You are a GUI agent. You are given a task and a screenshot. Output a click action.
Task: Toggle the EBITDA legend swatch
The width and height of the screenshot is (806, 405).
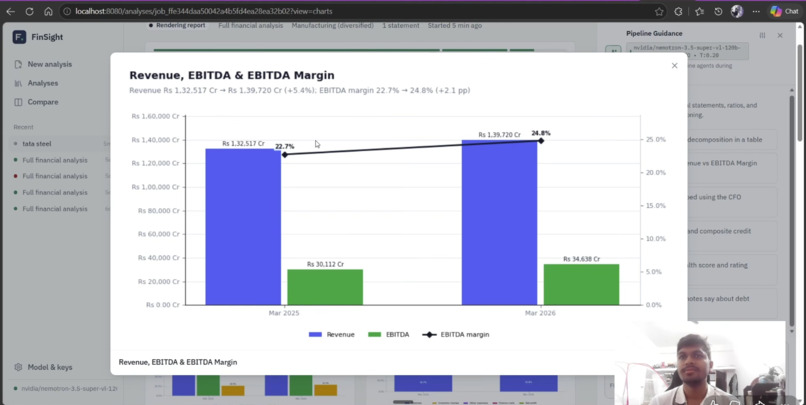(x=375, y=335)
